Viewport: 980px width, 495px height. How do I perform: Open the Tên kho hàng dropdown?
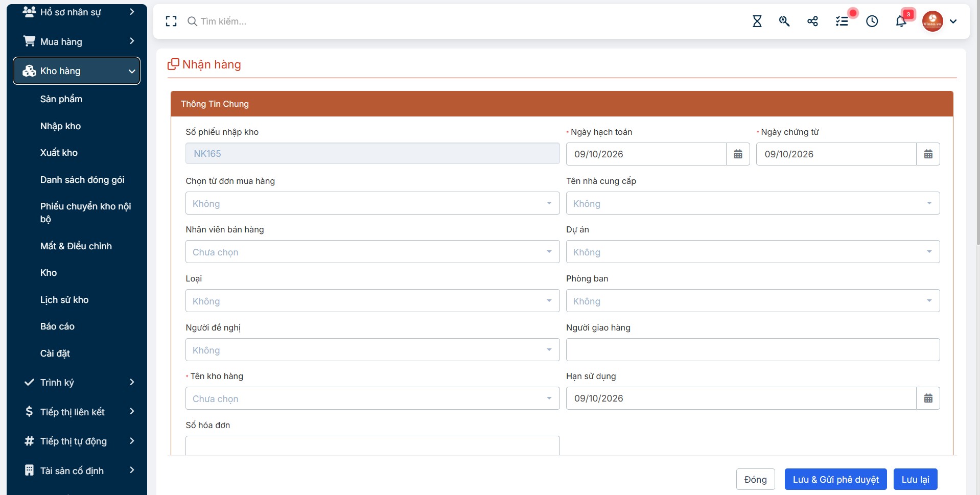pyautogui.click(x=372, y=398)
